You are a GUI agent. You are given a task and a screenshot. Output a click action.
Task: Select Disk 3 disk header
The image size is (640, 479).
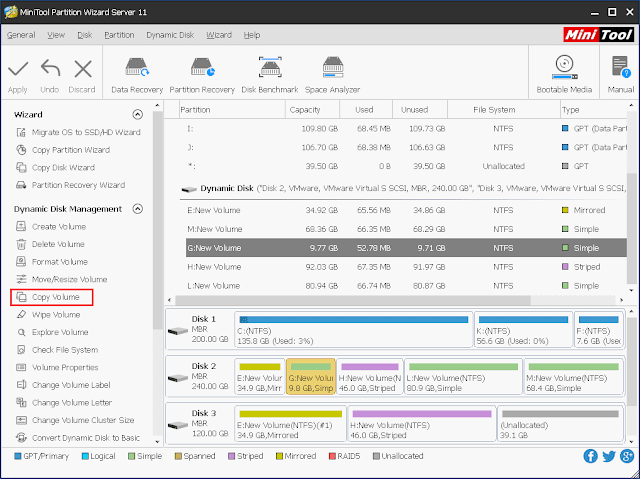200,424
